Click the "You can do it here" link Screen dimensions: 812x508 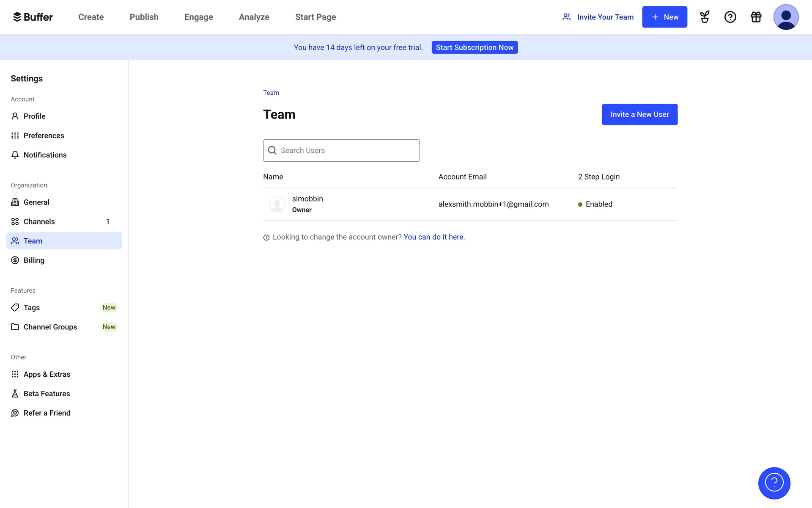pos(433,237)
